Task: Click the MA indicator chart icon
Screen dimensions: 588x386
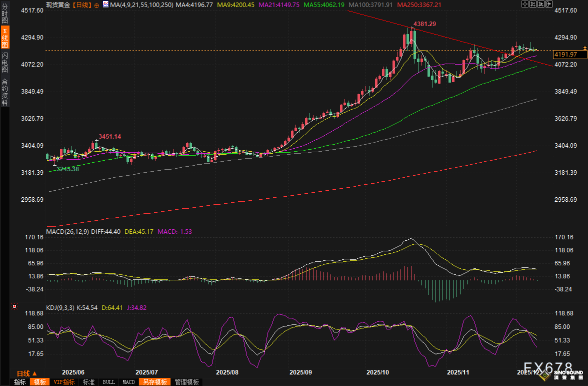Action: 105,4
